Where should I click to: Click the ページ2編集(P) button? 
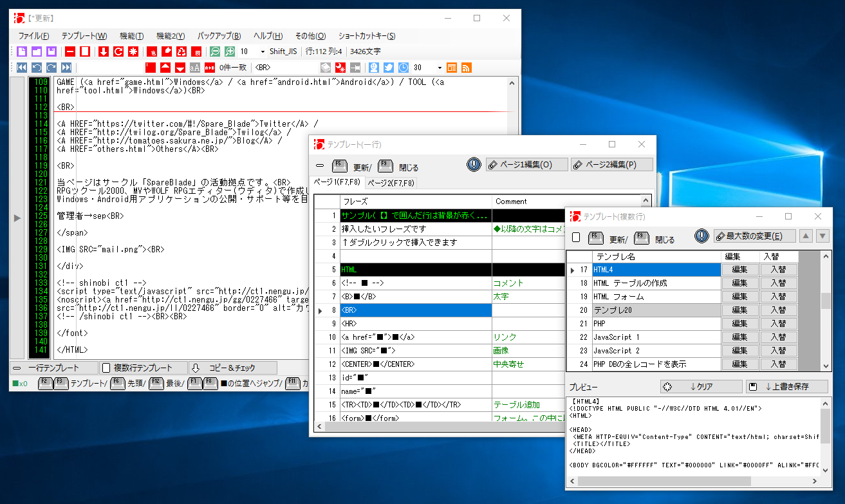tap(611, 165)
